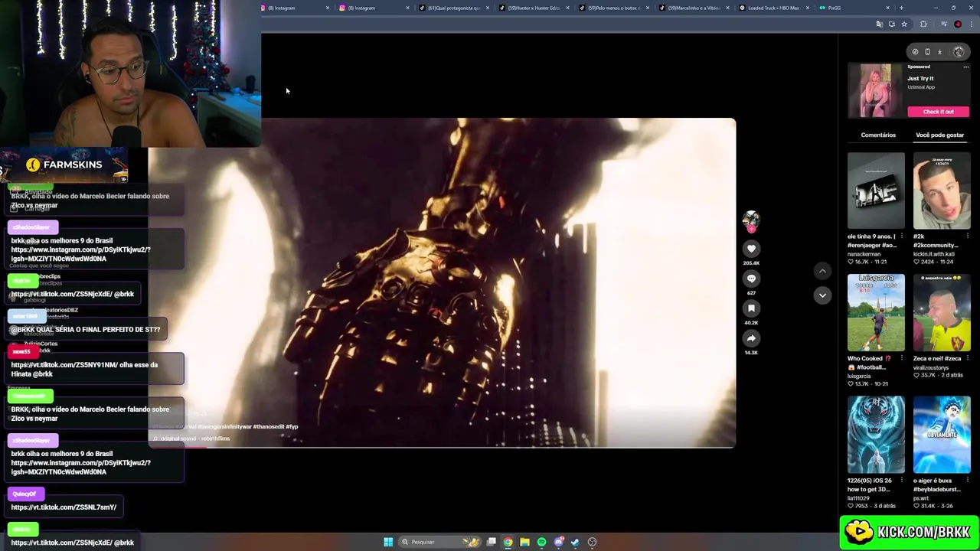
Task: Open the ZS5NL7smY TikTok link in chat
Action: click(64, 507)
